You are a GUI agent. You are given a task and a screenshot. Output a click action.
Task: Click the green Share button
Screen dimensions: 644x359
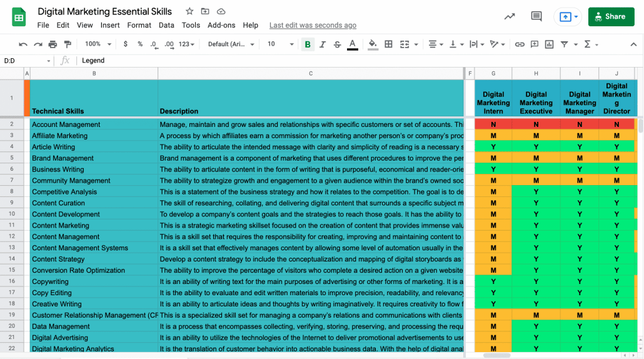pos(611,17)
